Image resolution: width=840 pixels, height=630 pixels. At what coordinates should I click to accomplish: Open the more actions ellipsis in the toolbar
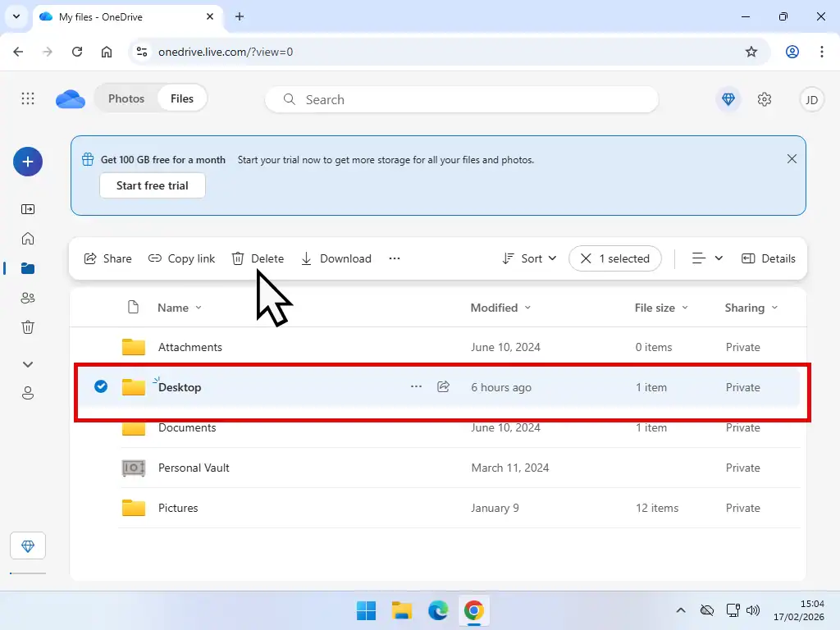point(394,258)
